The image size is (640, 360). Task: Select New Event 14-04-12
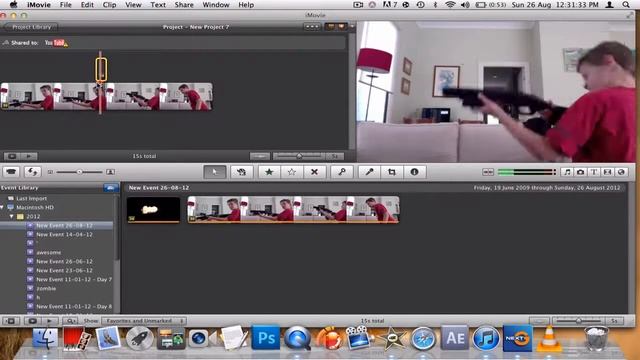coord(64,234)
